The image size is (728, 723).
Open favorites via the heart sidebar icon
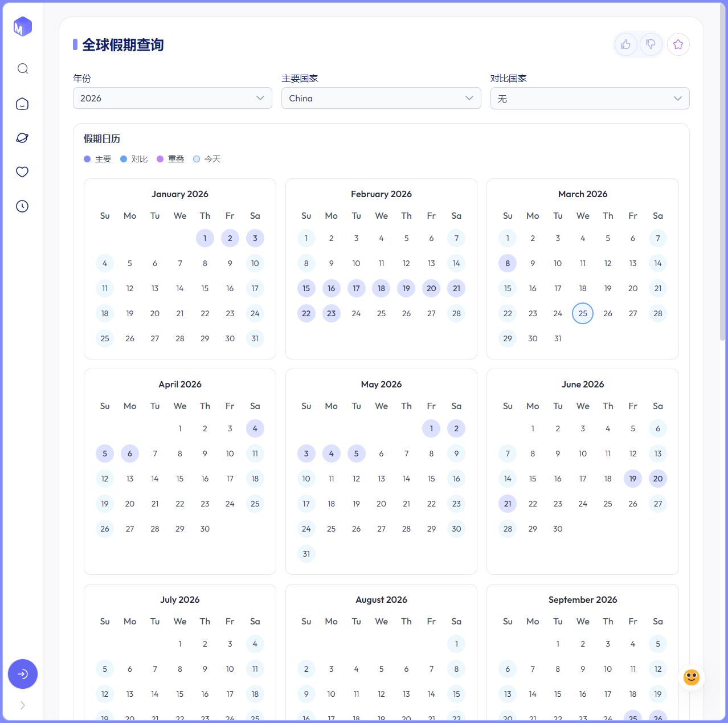click(x=23, y=172)
